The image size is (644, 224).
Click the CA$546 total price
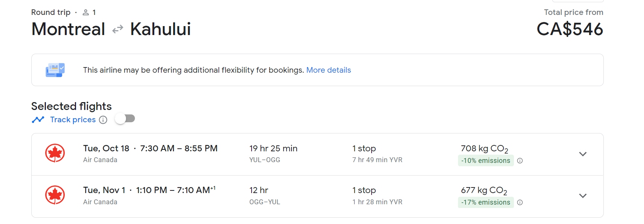pyautogui.click(x=569, y=29)
